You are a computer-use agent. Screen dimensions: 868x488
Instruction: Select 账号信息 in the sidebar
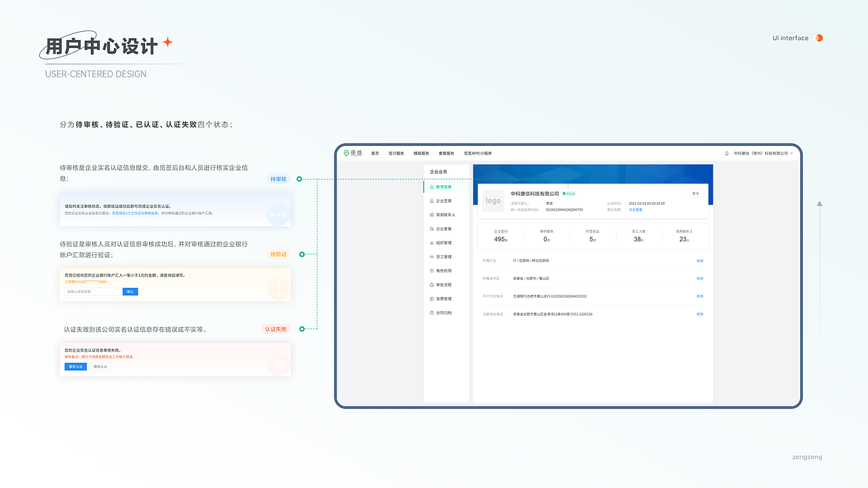click(x=446, y=186)
